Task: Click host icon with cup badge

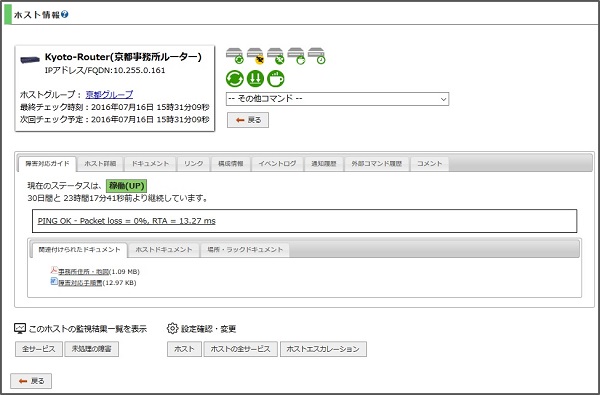Action: point(296,55)
